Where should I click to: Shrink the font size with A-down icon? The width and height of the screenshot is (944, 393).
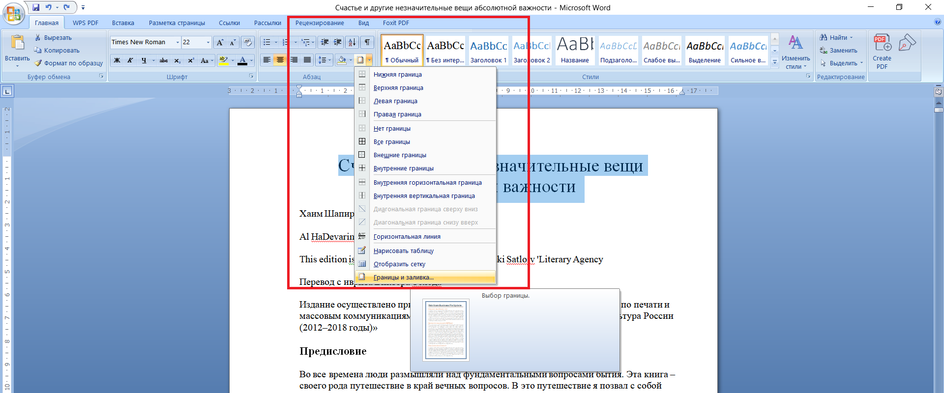pyautogui.click(x=234, y=43)
